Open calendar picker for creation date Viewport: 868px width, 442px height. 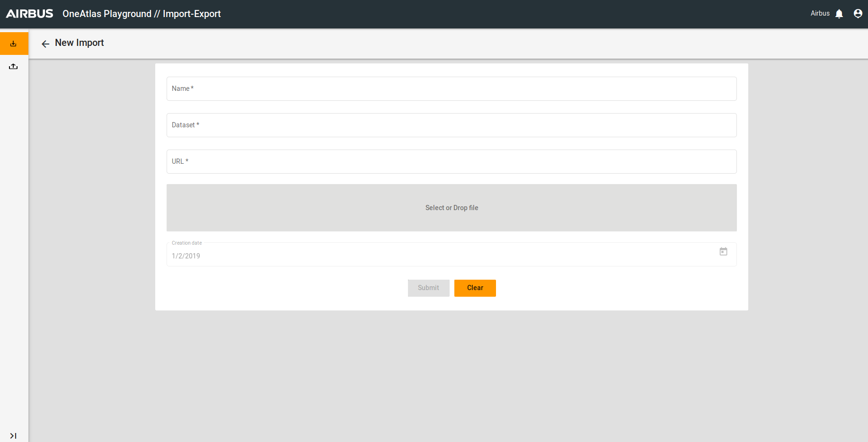723,251
